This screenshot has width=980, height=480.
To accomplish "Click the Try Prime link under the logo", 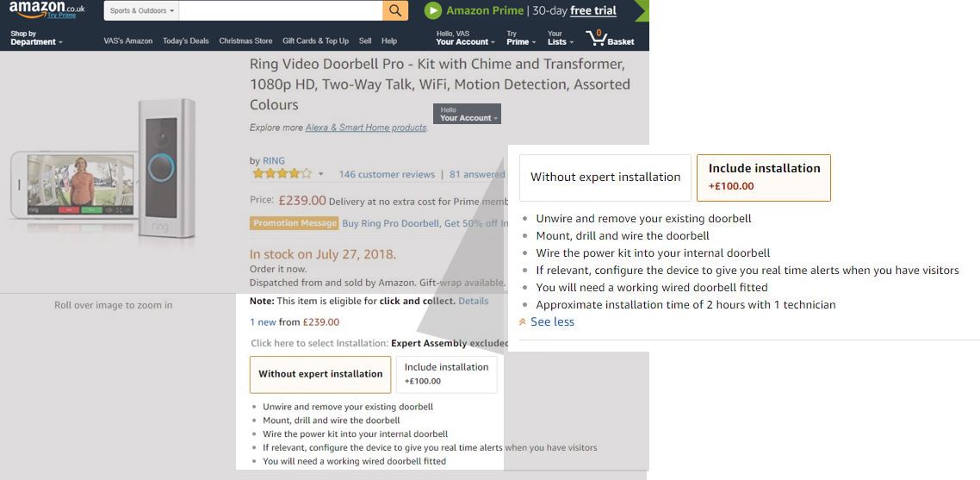I will [x=61, y=16].
